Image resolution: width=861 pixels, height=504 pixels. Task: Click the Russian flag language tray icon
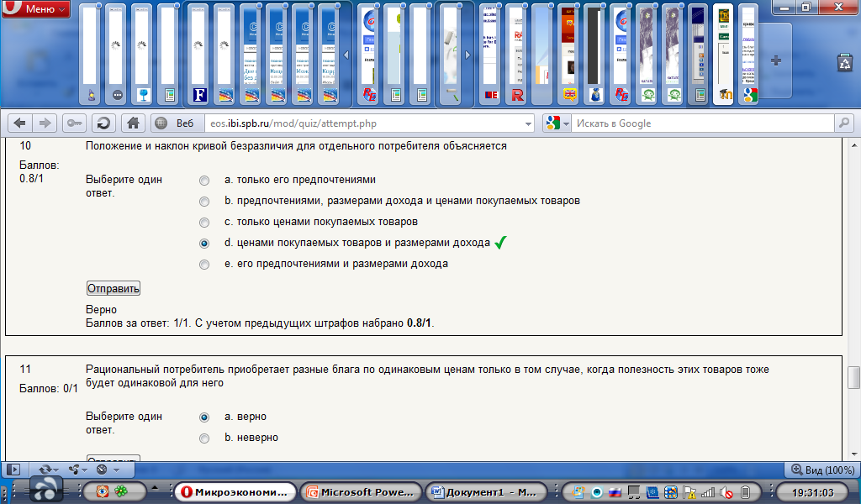[x=615, y=492]
